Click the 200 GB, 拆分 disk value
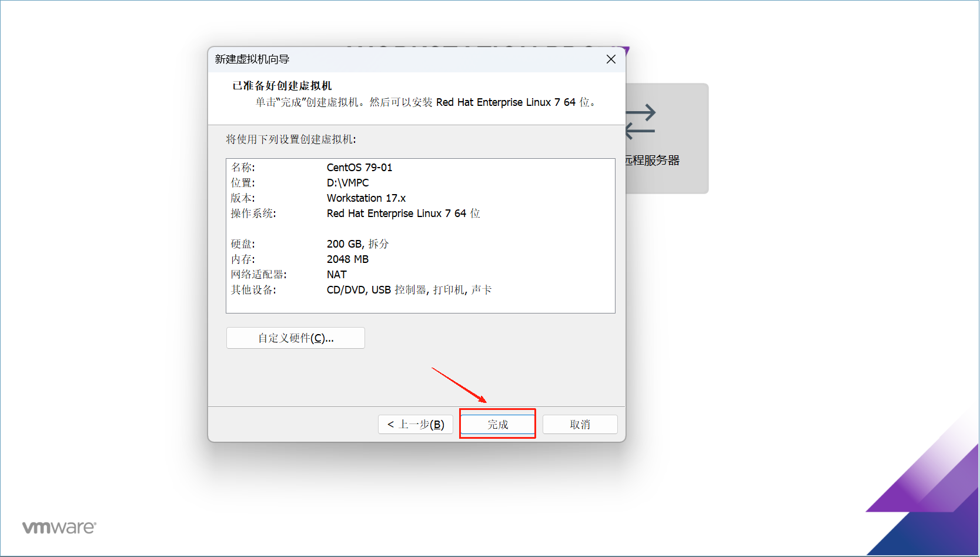 (357, 244)
